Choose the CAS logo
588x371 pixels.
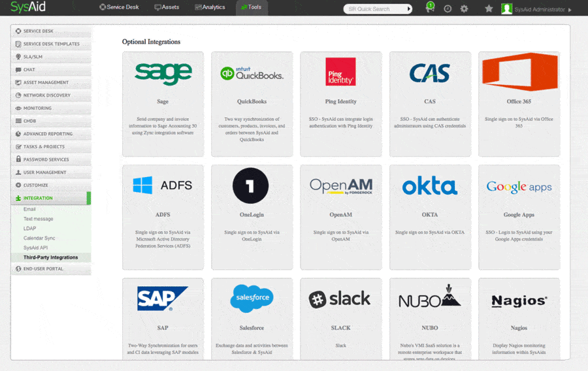(430, 73)
